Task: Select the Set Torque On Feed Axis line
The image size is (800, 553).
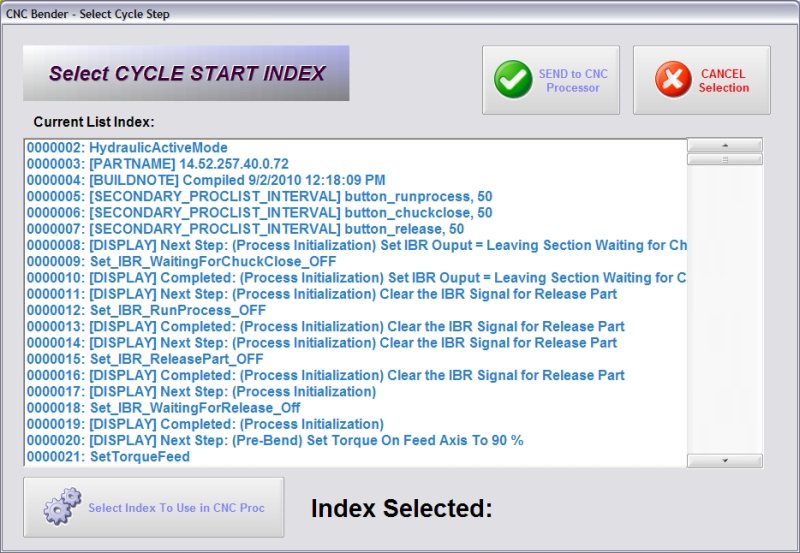Action: point(275,440)
